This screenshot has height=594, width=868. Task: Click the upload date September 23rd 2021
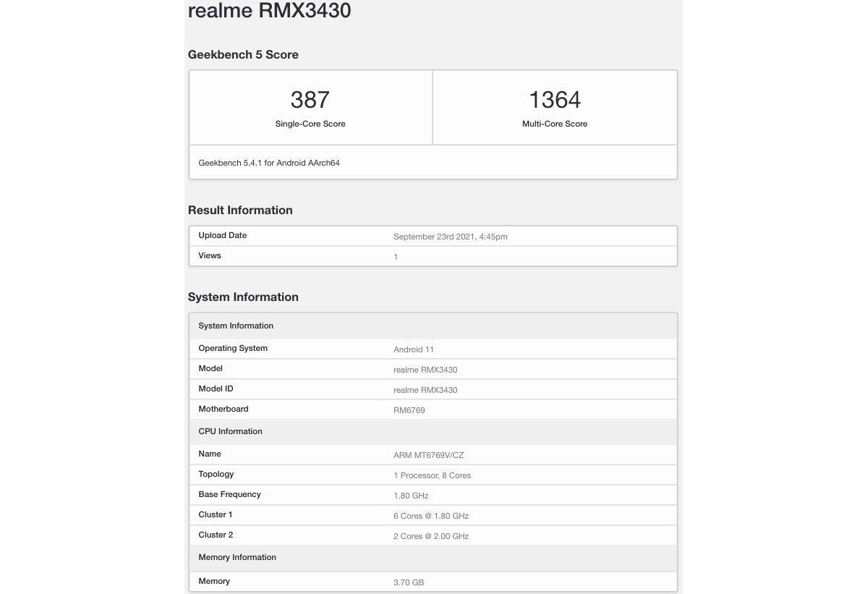pos(450,237)
